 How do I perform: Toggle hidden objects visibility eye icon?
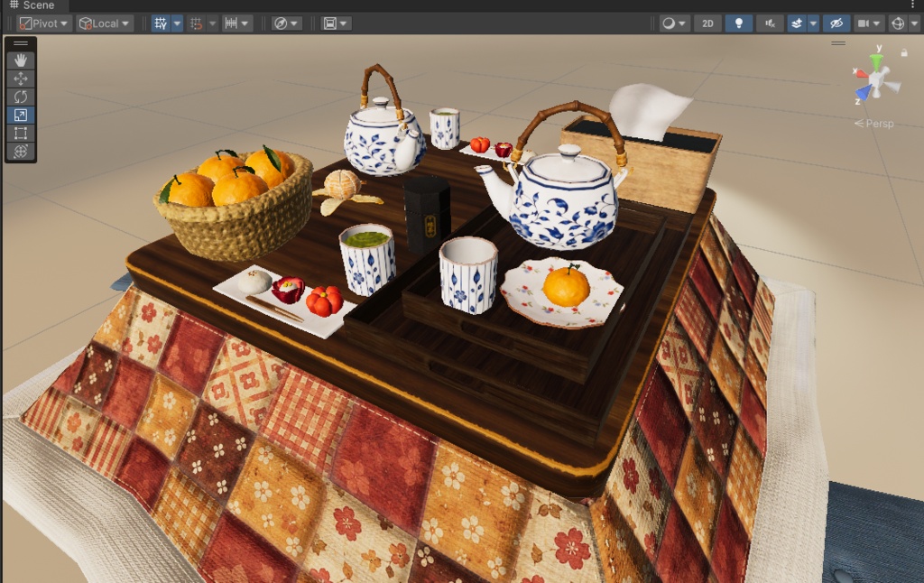(x=836, y=23)
